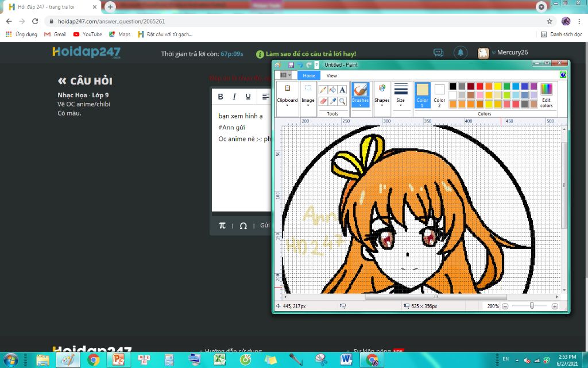The image size is (588, 368).
Task: Select Color 1 foreground slot
Action: click(422, 95)
